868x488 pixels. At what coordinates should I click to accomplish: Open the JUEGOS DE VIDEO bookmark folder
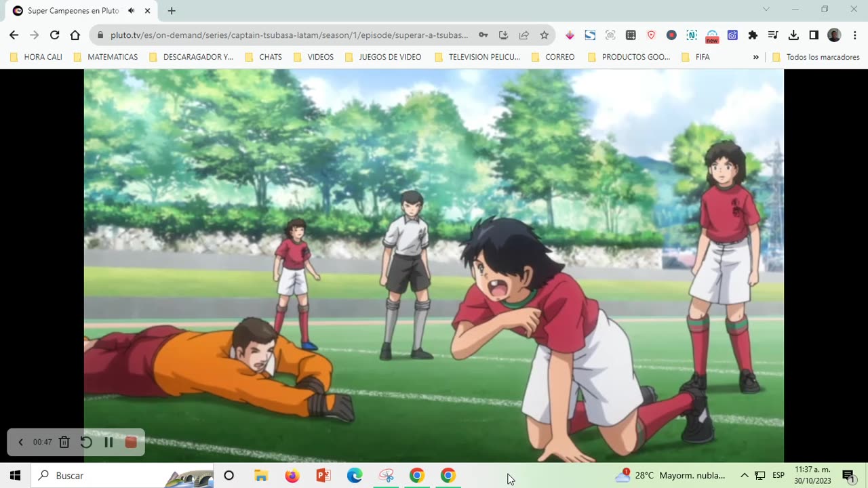(x=383, y=57)
